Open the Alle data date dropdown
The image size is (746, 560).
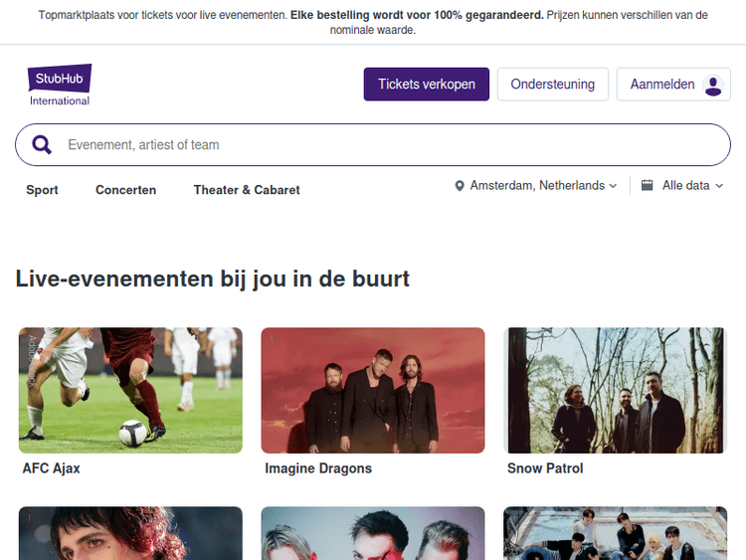pyautogui.click(x=682, y=186)
